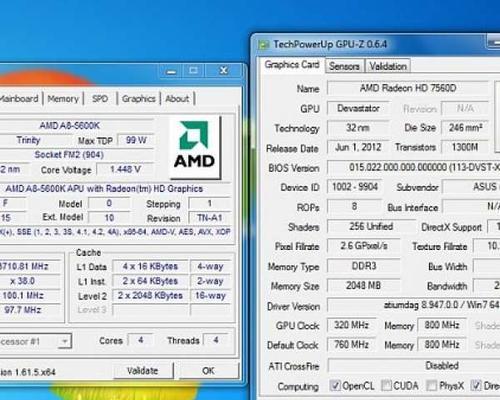
Task: Click the Memory Size 2048 MB field
Action: (364, 285)
